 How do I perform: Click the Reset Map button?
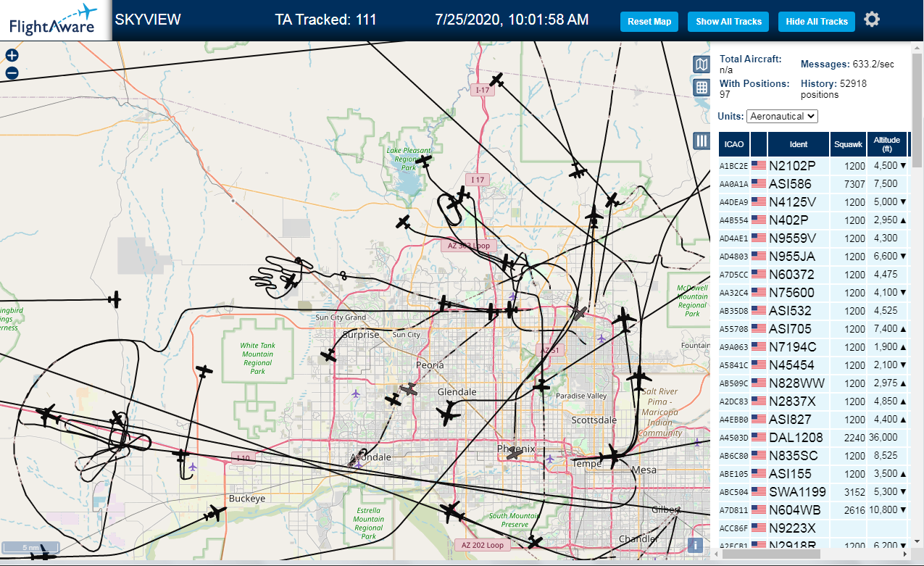pos(649,22)
